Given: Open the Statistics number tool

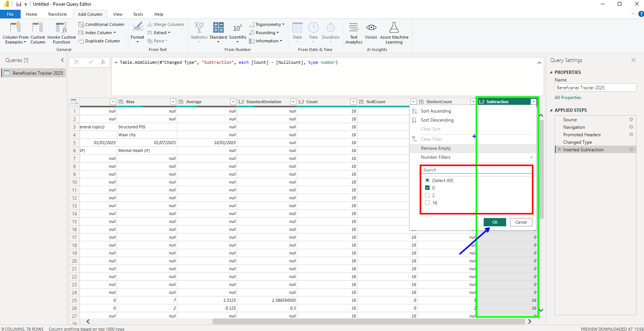Looking at the screenshot, I should pyautogui.click(x=199, y=28).
